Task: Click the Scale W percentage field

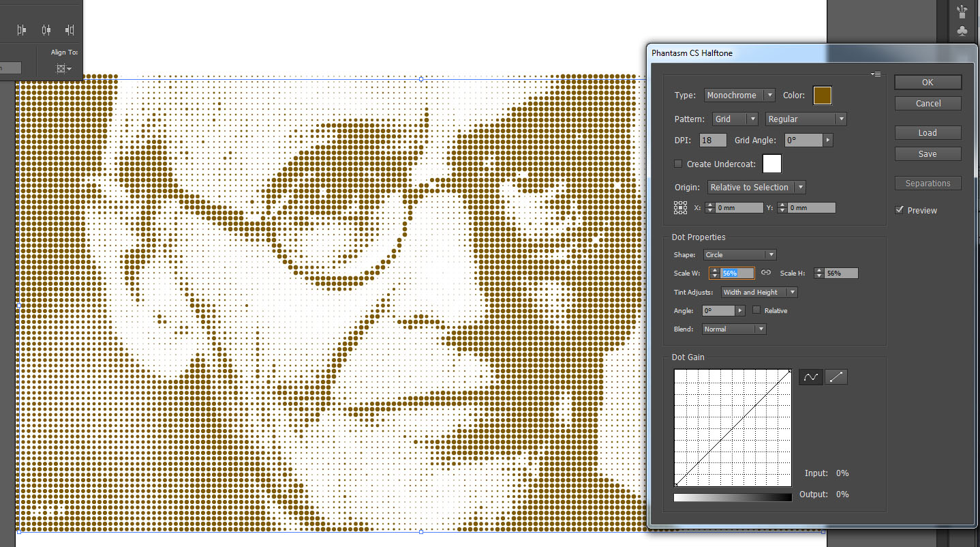Action: (737, 273)
